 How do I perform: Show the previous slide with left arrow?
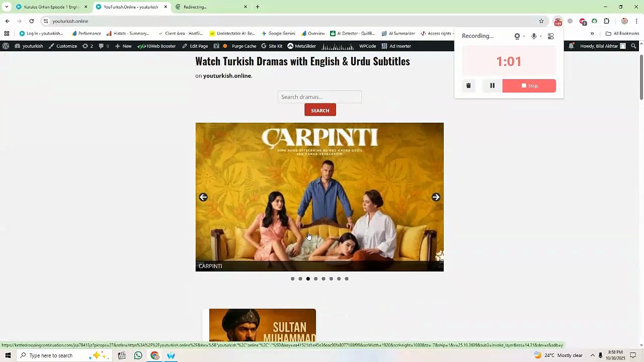tap(203, 197)
